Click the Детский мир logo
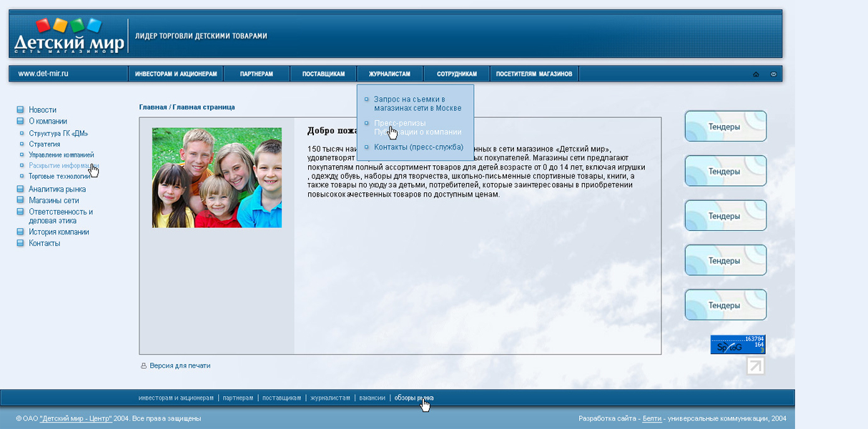This screenshot has width=868, height=429. point(69,36)
